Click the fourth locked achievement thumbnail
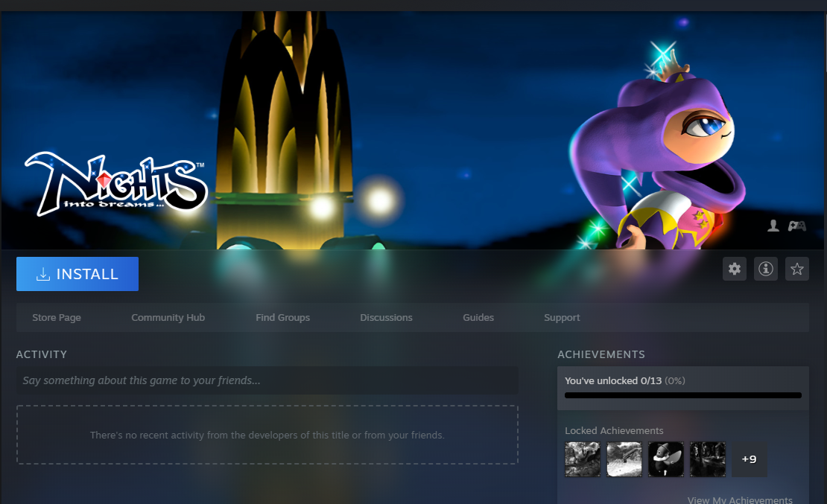 pyautogui.click(x=707, y=459)
